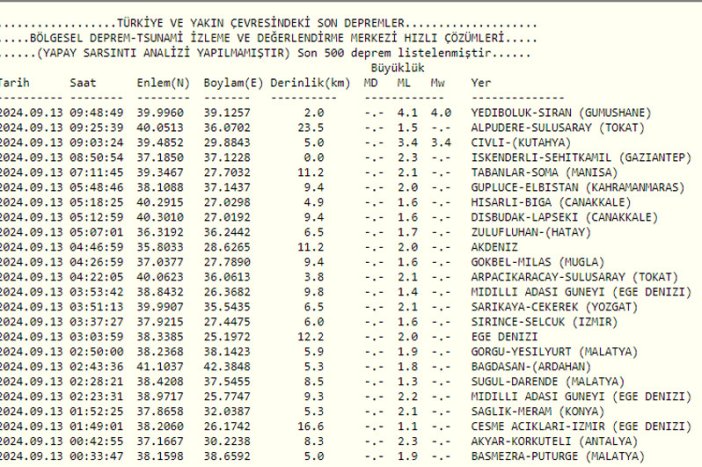Select the YEDIBOLUK-SIRAN (GUMUSHANE) earthquake entry
This screenshot has width=702, height=467.
(x=560, y=113)
